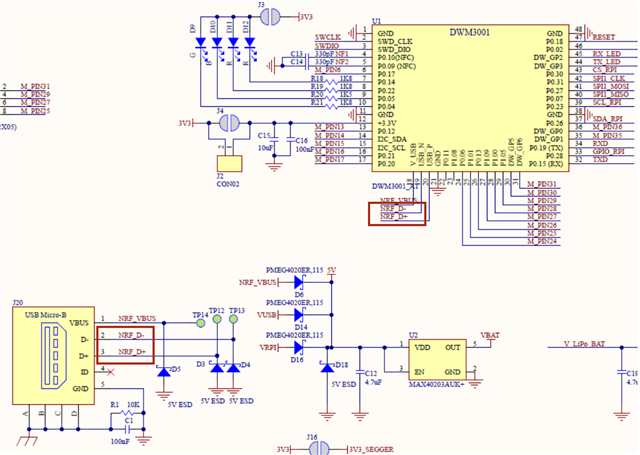Select the CON02 connector J2
This screenshot has width=640, height=455.
[x=228, y=161]
